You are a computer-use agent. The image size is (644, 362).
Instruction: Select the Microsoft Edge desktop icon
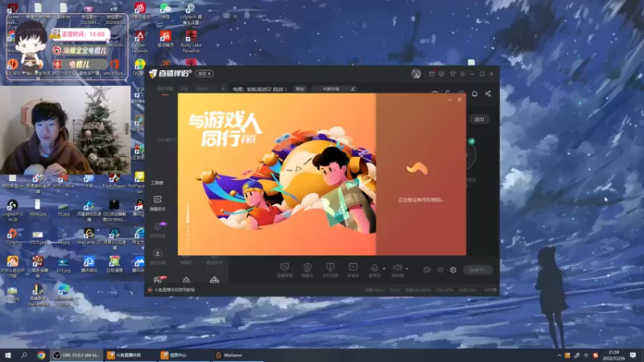(64, 295)
